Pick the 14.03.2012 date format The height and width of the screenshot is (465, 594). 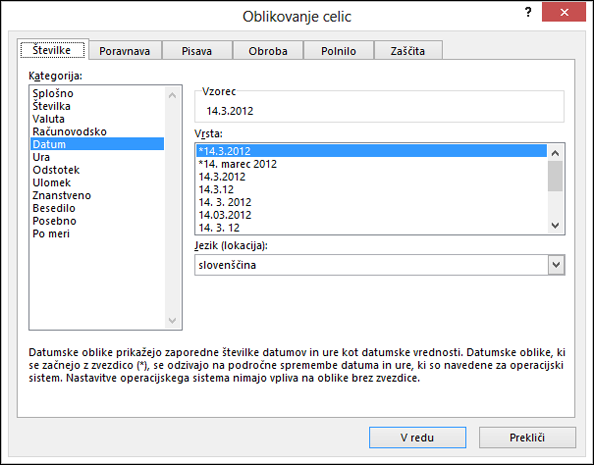pyautogui.click(x=372, y=215)
